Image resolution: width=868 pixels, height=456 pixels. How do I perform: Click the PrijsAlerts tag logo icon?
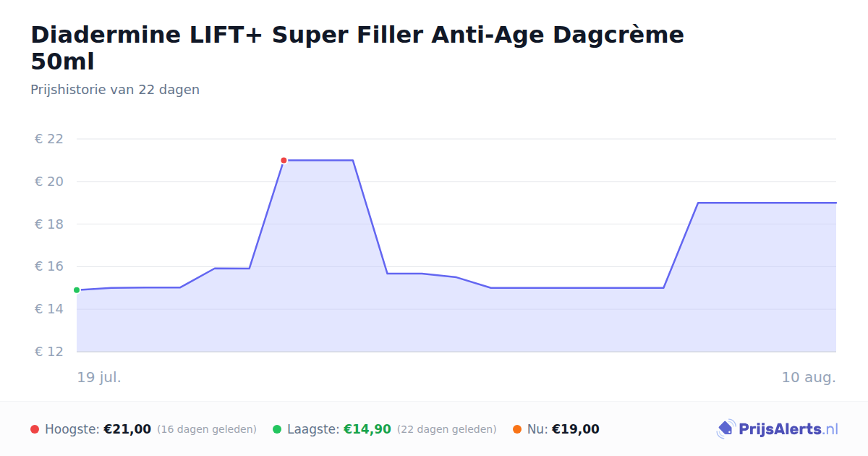coord(726,429)
